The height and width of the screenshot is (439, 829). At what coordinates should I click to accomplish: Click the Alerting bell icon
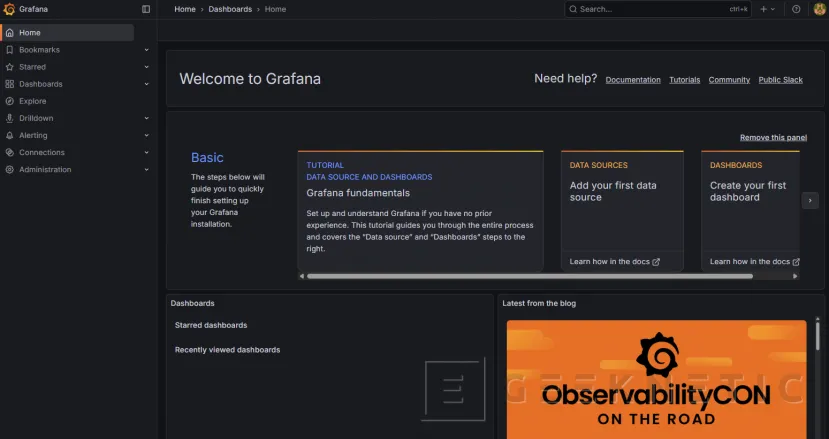pos(10,135)
